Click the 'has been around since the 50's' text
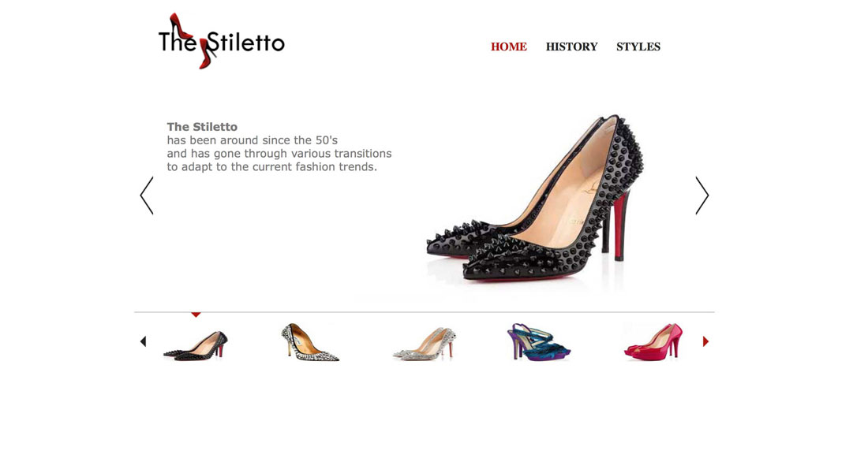This screenshot has width=868, height=473. [252, 140]
